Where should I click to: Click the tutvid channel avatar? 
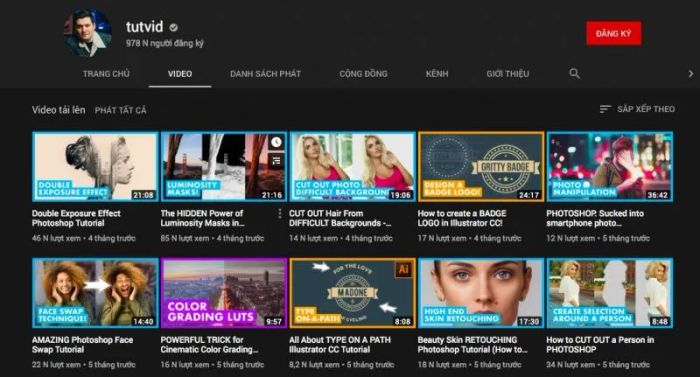click(x=88, y=32)
